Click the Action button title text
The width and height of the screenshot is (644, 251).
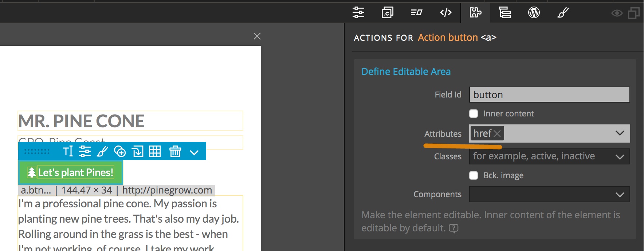448,37
